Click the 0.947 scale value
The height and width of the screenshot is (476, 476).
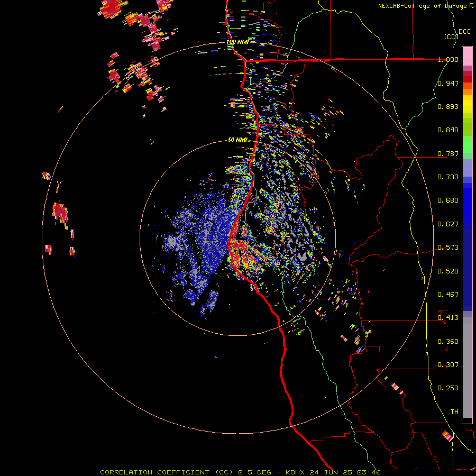pyautogui.click(x=448, y=83)
